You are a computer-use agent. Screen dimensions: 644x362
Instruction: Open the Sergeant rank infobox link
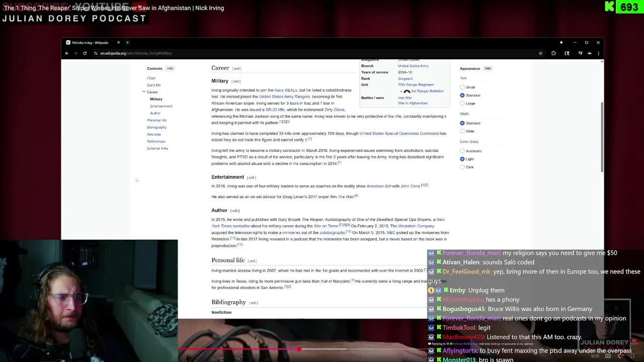point(405,78)
